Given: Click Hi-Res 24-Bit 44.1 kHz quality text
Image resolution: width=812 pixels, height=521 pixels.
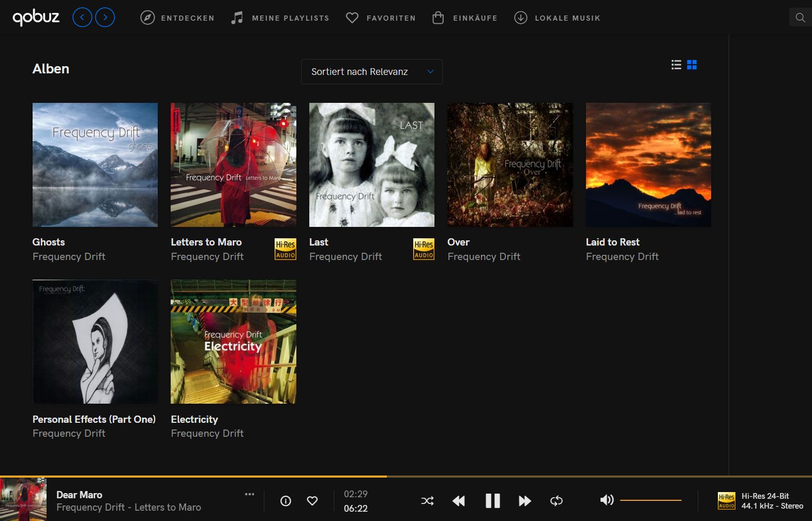Looking at the screenshot, I should [x=772, y=501].
